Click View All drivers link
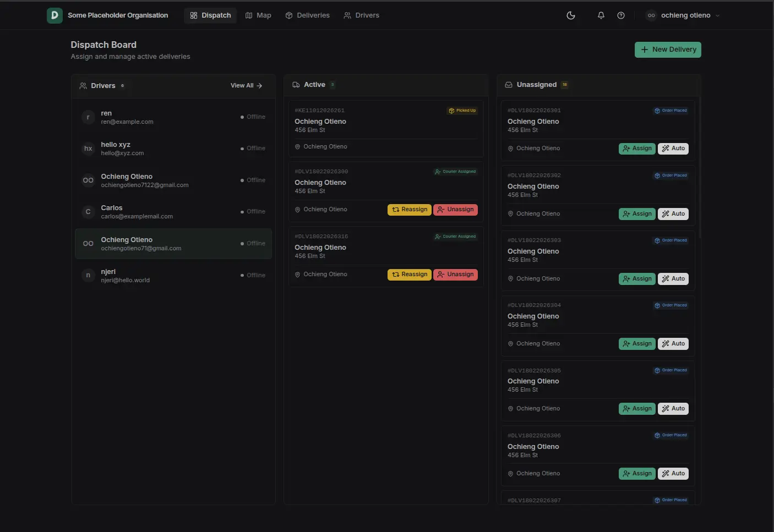 [246, 86]
